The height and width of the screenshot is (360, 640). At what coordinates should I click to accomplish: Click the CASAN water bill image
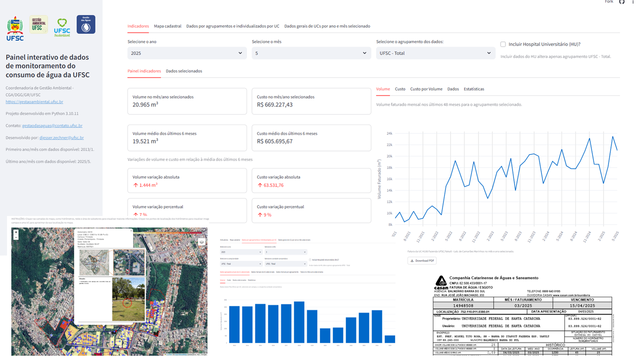[x=522, y=315]
